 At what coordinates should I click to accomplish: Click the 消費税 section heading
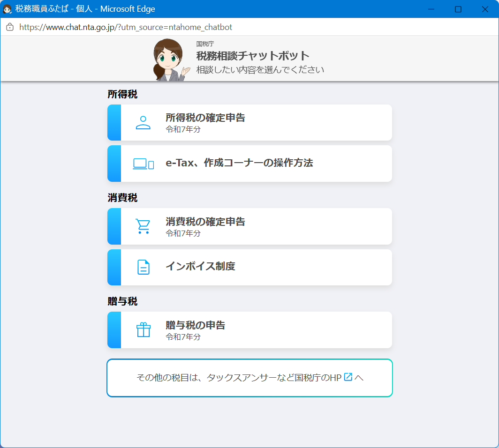tap(122, 198)
